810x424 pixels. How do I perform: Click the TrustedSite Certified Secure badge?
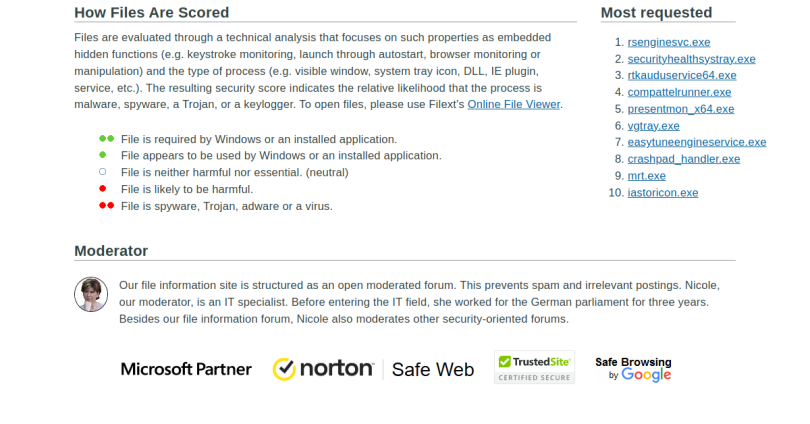pos(534,367)
